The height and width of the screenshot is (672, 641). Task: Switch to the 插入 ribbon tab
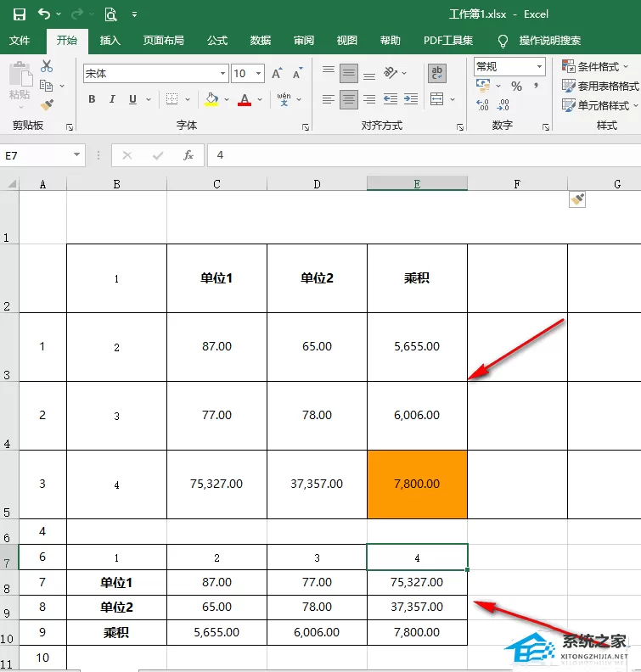coord(110,40)
